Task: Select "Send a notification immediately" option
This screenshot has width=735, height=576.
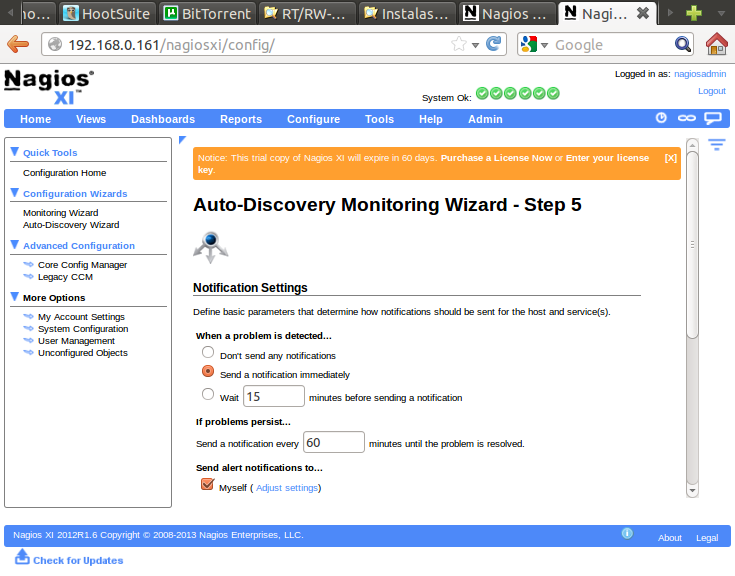Action: click(208, 372)
